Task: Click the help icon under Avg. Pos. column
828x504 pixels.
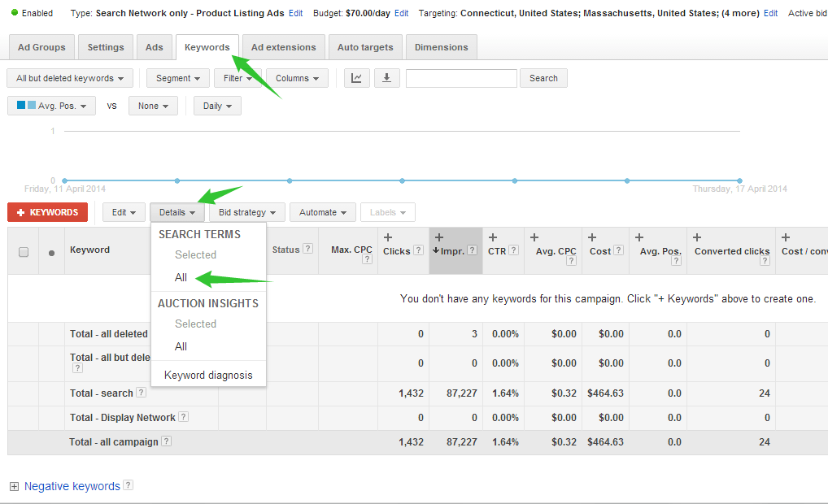Action: (x=676, y=260)
